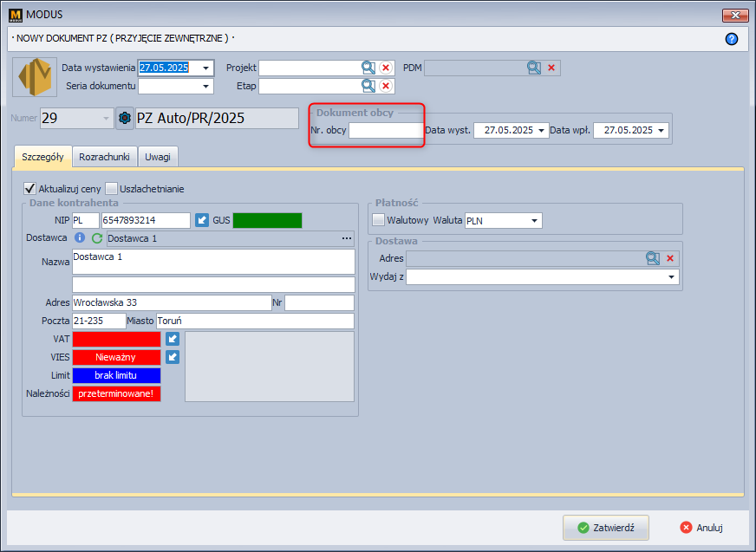The width and height of the screenshot is (756, 552).
Task: Click the green GUS status bar
Action: tap(267, 220)
